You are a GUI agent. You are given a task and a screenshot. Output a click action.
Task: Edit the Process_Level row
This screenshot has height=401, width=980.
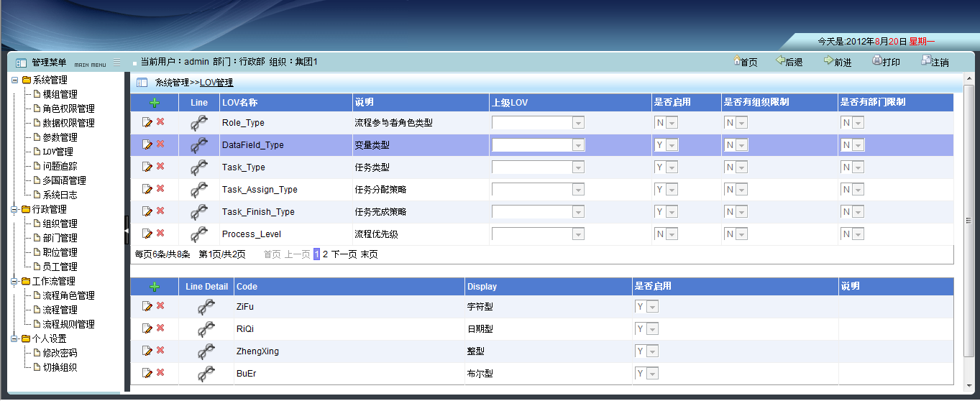point(147,234)
